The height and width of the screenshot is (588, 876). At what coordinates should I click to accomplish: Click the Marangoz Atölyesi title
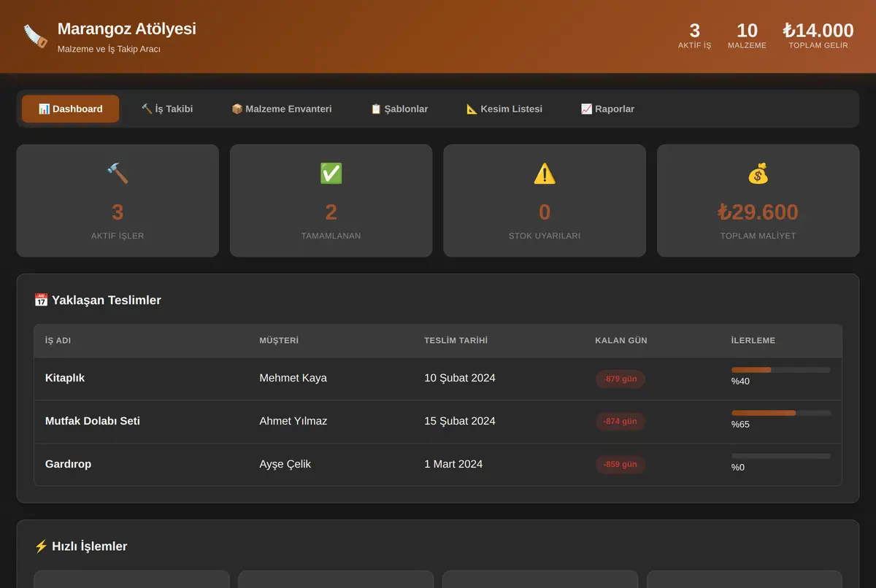(127, 28)
